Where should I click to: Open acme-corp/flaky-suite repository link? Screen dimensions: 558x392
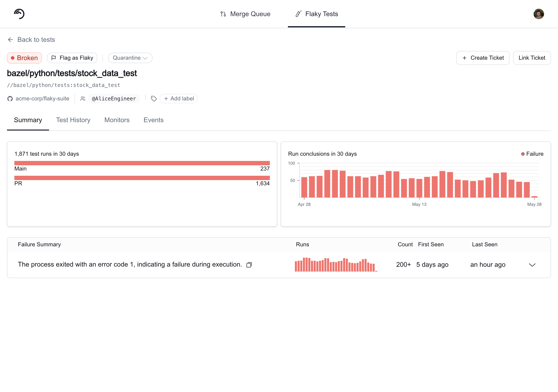pos(42,99)
